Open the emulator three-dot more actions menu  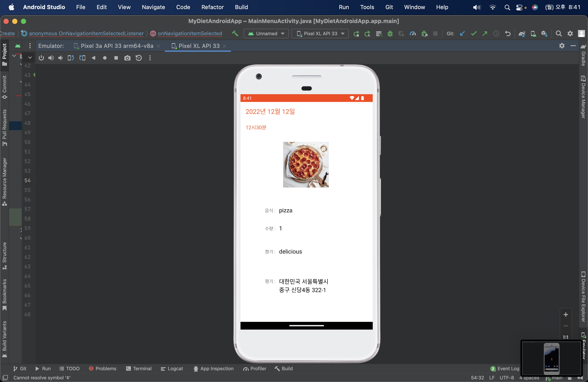pos(150,58)
